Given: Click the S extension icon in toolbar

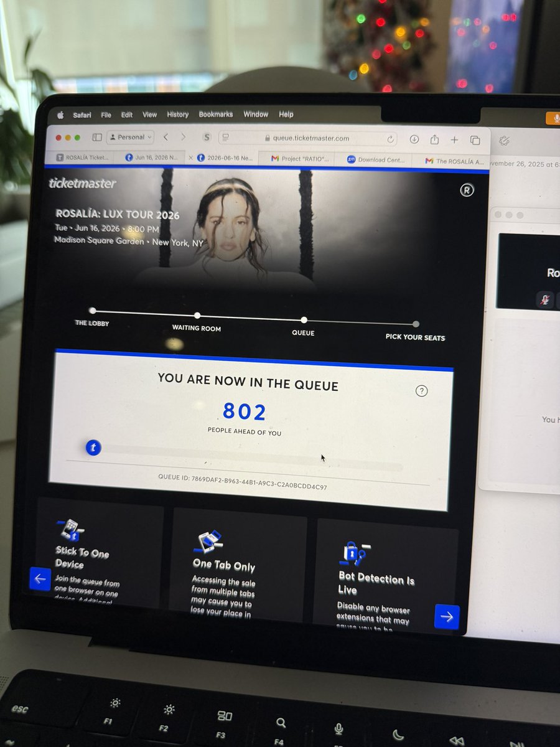Looking at the screenshot, I should 207,138.
